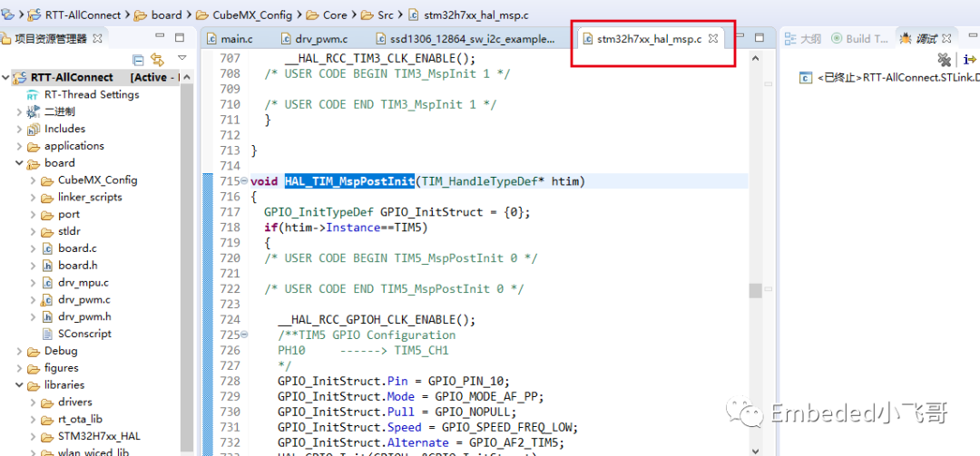Screen dimensions: 980x456
Task: Click the RTT-AllConnect breadcrumb segment
Action: click(x=84, y=15)
